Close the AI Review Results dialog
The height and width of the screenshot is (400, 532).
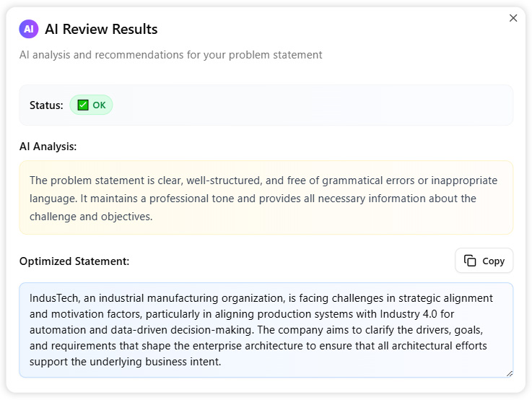point(513,18)
